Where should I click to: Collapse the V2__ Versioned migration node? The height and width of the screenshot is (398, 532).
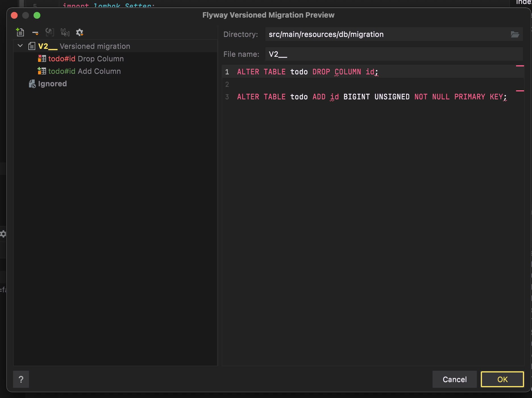pyautogui.click(x=20, y=46)
